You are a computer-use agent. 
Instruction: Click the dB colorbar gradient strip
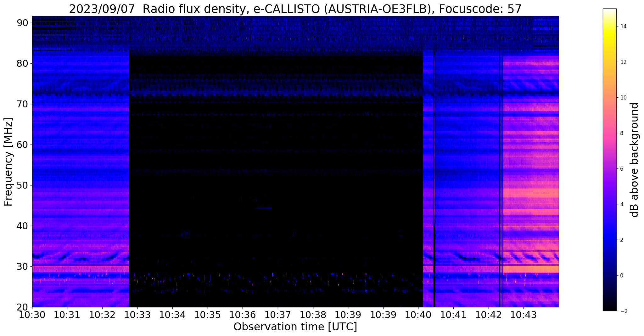(x=609, y=160)
